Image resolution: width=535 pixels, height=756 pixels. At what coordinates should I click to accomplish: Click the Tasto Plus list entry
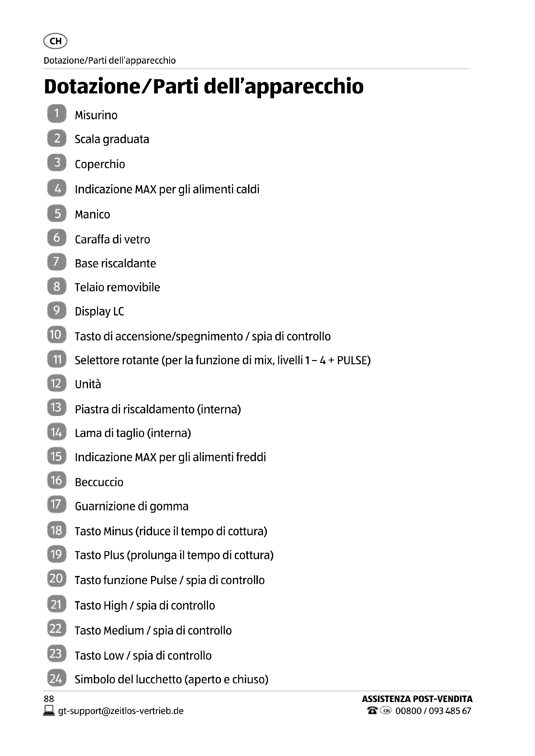point(174,555)
